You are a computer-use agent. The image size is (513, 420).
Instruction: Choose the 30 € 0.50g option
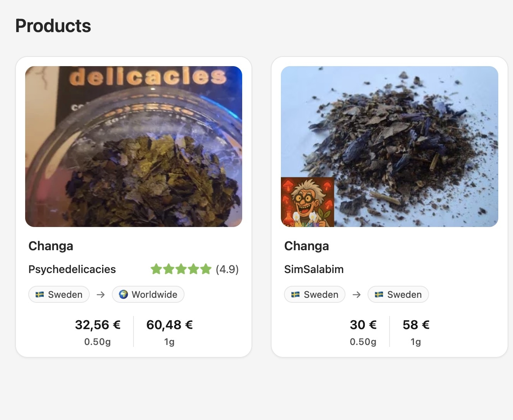coord(363,332)
